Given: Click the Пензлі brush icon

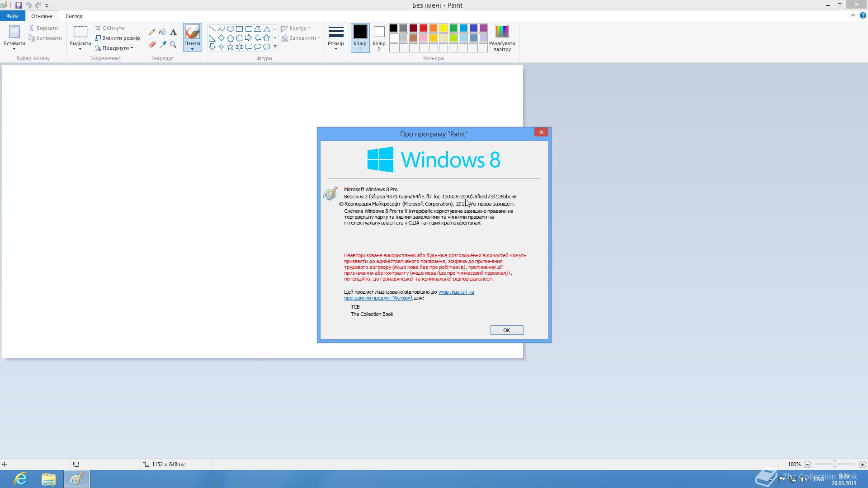Looking at the screenshot, I should coord(192,32).
